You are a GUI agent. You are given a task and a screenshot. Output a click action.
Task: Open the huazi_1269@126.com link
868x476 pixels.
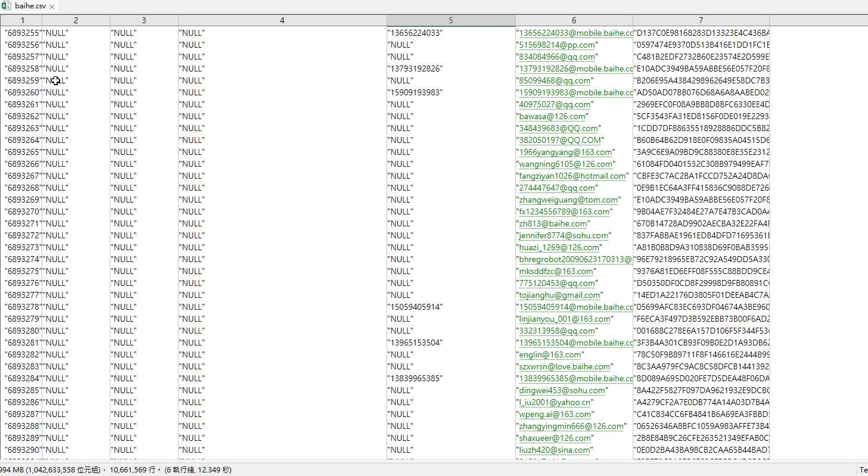click(x=560, y=248)
